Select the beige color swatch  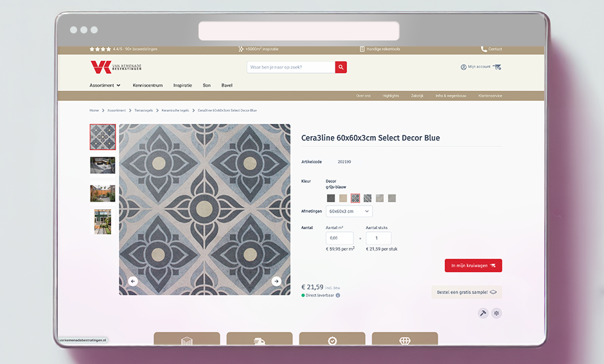click(343, 198)
